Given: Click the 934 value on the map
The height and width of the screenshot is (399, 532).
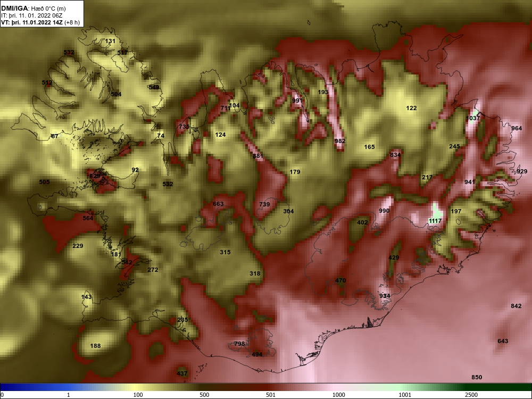Looking at the screenshot, I should [385, 296].
